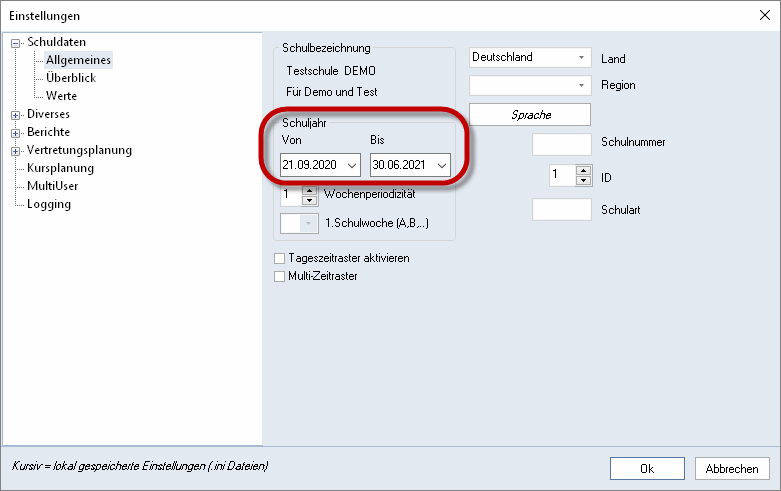This screenshot has width=781, height=491.
Task: Confirm settings with Ok
Action: [x=647, y=469]
